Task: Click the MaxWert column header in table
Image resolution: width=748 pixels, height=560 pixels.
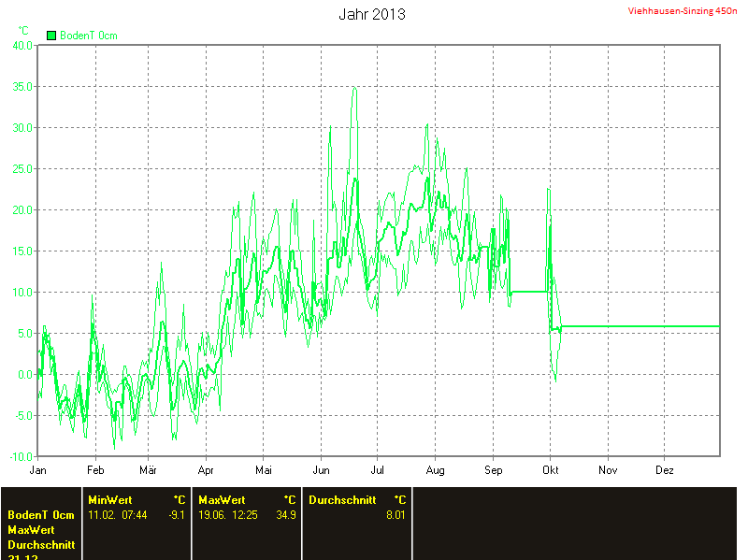Action: (222, 500)
